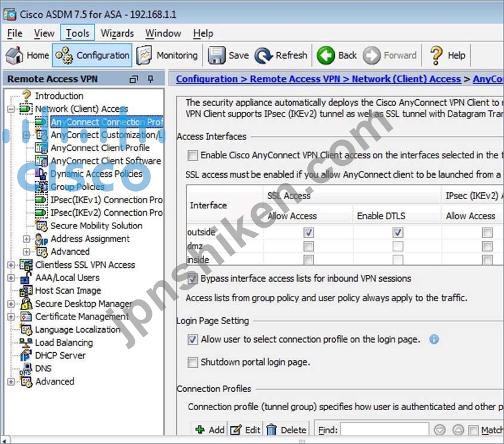Open the Configuration view icon
Viewport: 504px width, 444px height.
point(64,55)
